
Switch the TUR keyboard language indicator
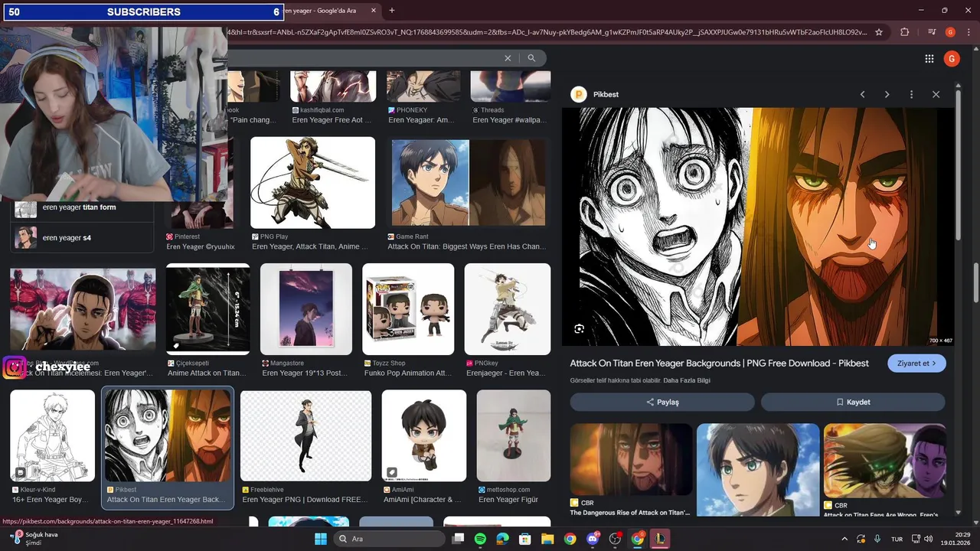click(896, 539)
